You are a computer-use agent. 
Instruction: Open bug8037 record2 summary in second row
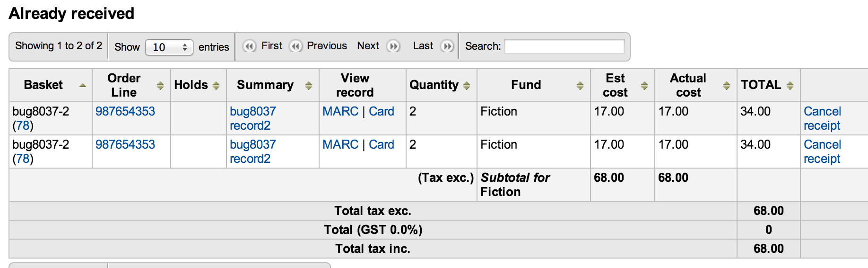[252, 152]
